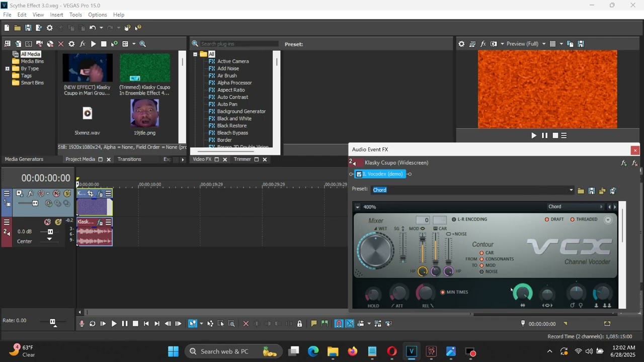Click the Save Preset floppy disk icon
644x362 pixels.
(592, 191)
